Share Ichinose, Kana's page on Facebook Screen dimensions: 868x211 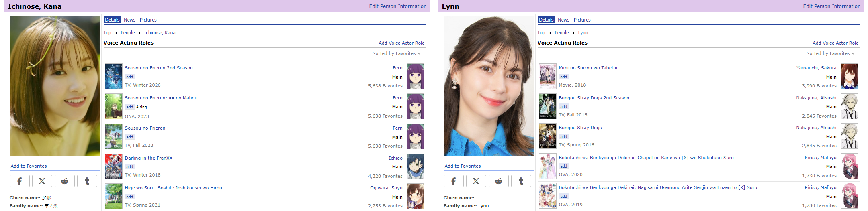[x=19, y=181]
